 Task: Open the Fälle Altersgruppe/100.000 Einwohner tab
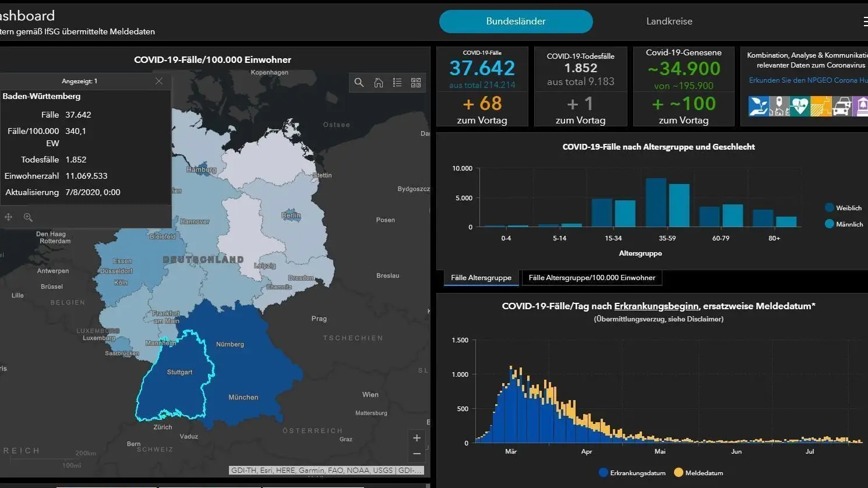click(x=592, y=278)
